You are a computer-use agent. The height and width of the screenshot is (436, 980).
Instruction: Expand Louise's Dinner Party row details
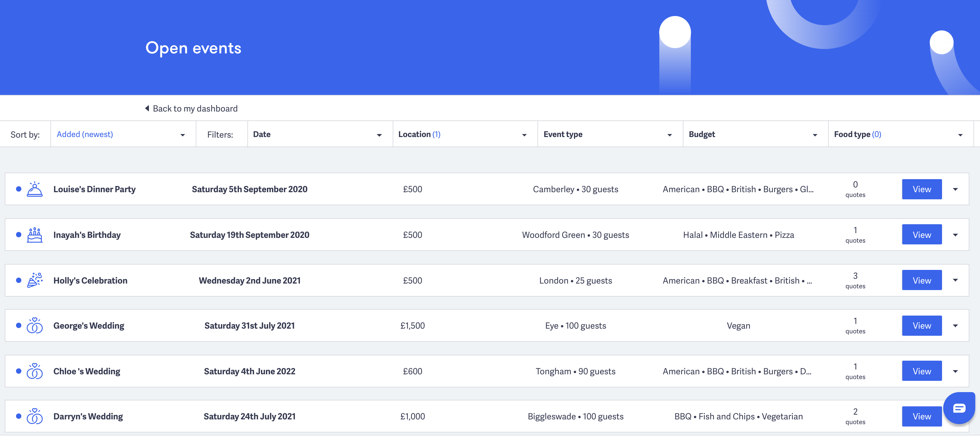coord(955,190)
